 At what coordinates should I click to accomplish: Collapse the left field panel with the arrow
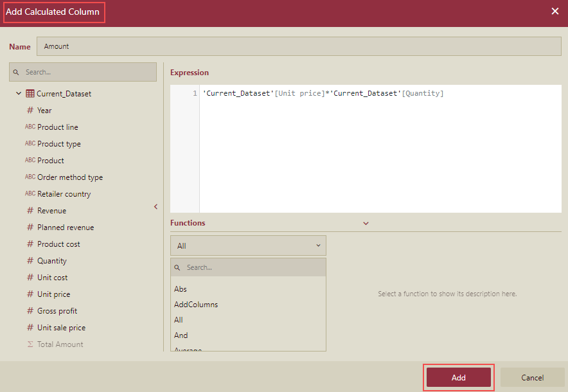pyautogui.click(x=155, y=207)
